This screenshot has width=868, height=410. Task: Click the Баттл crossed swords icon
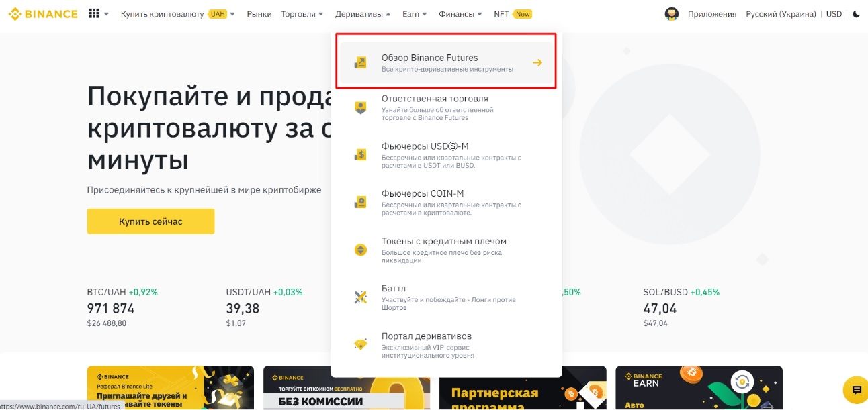tap(361, 297)
